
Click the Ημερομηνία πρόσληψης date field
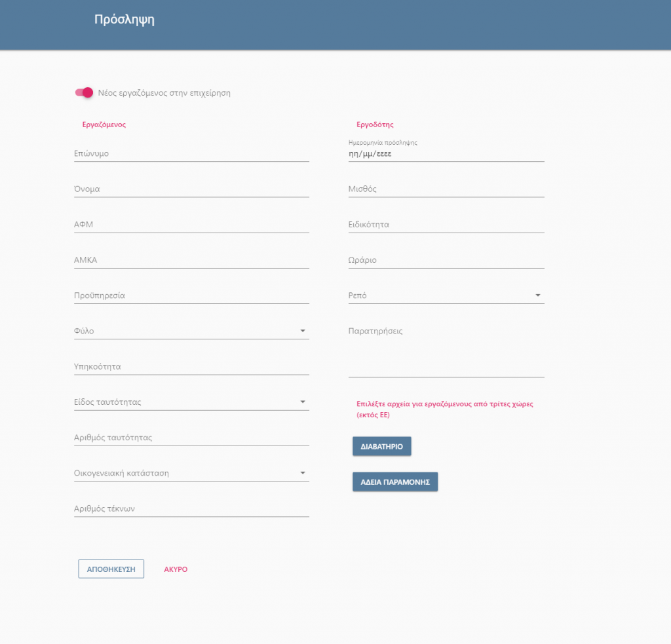[446, 154]
